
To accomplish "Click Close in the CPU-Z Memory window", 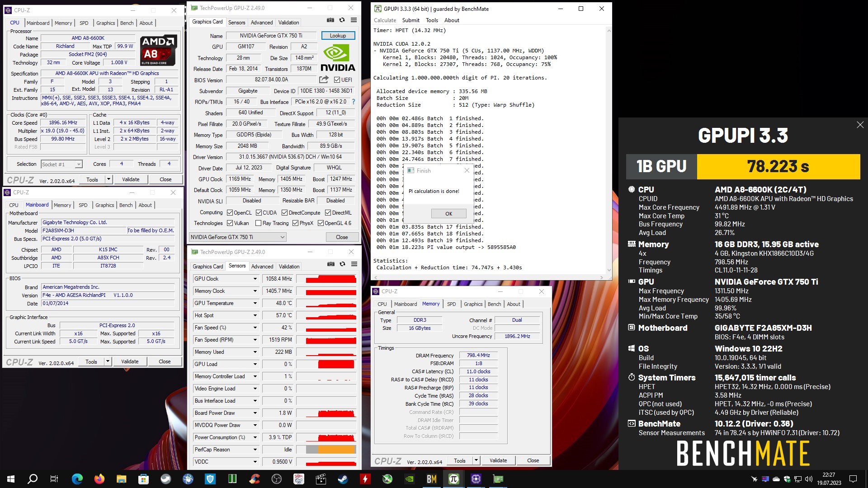I will pos(533,460).
